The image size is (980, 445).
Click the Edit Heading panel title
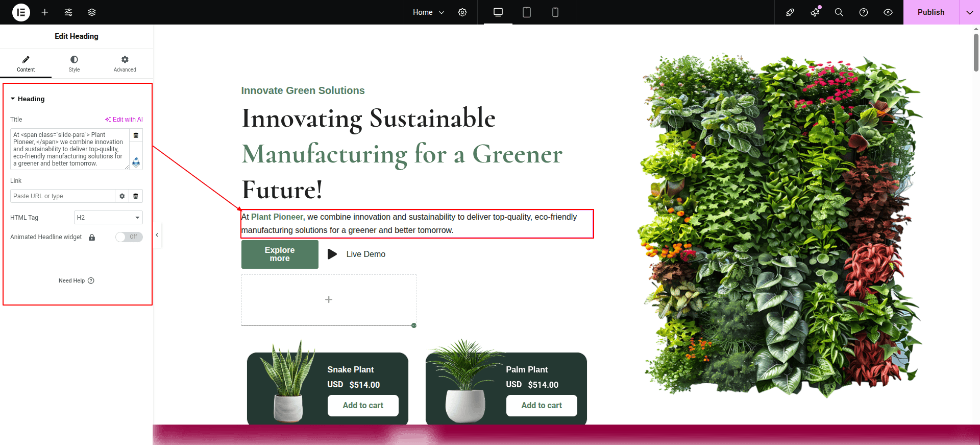(x=77, y=36)
